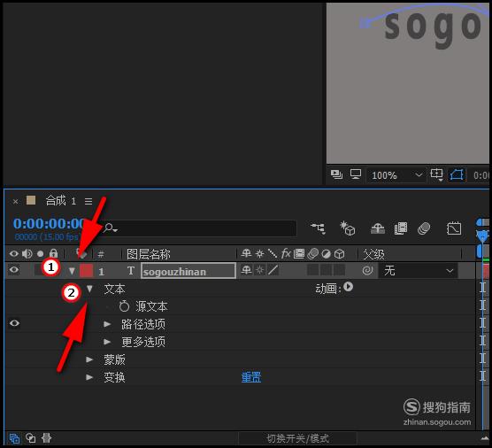492x448 pixels.
Task: Click the 3D layer cube column header icon
Action: (x=340, y=254)
